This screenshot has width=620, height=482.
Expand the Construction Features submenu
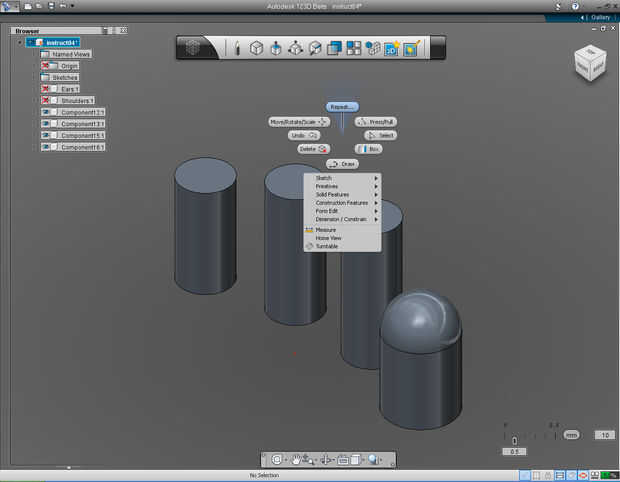point(341,203)
